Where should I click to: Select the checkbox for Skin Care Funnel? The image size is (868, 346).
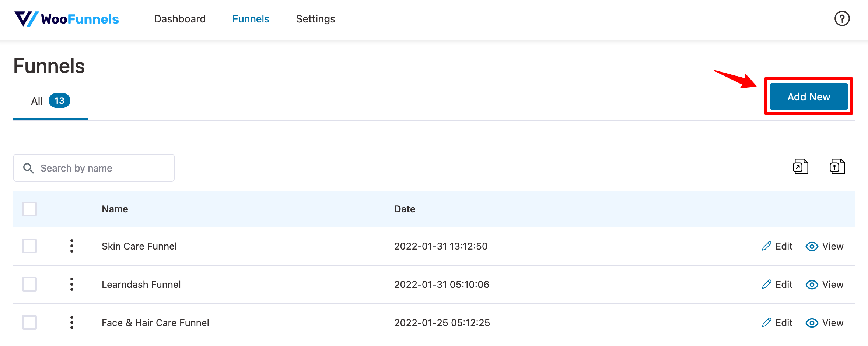pos(29,246)
